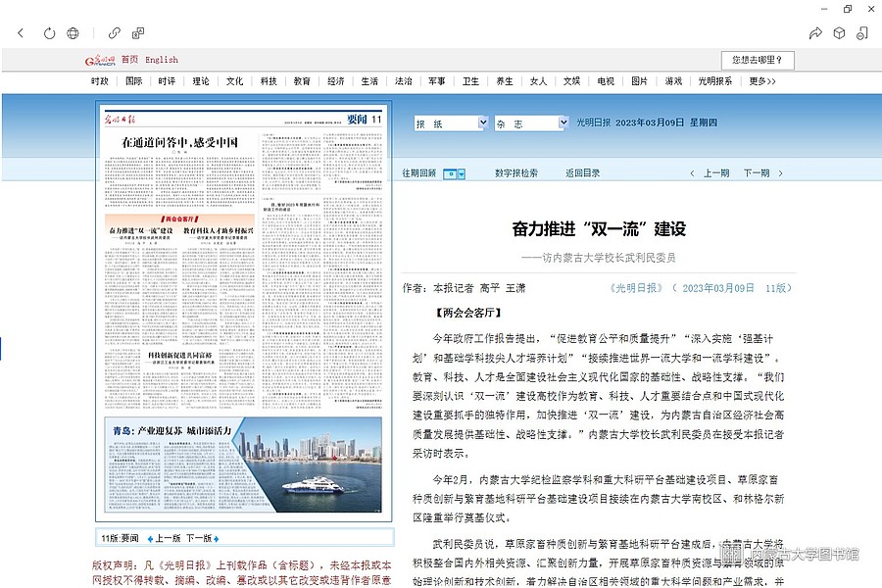Open the 电视 section
882x588 pixels.
(x=606, y=81)
